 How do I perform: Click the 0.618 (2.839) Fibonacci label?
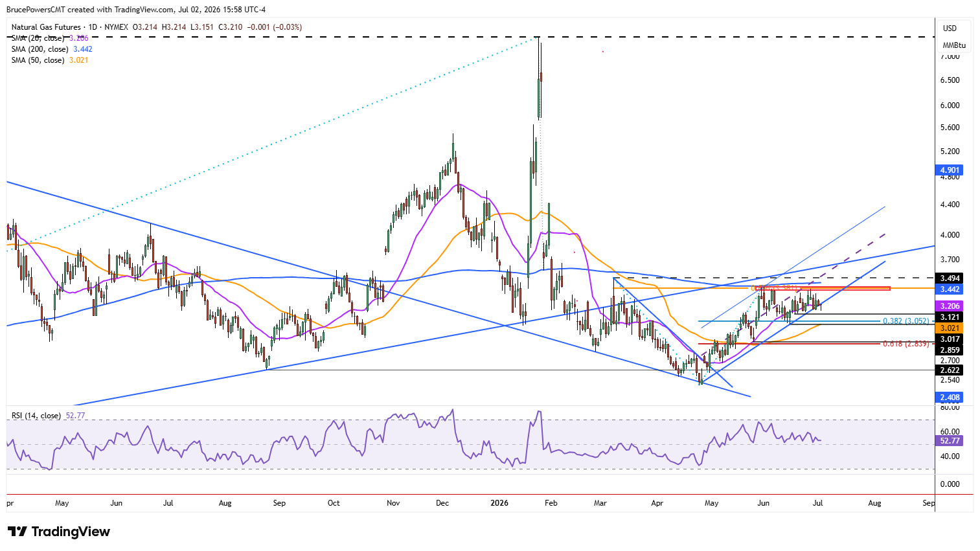click(x=906, y=344)
